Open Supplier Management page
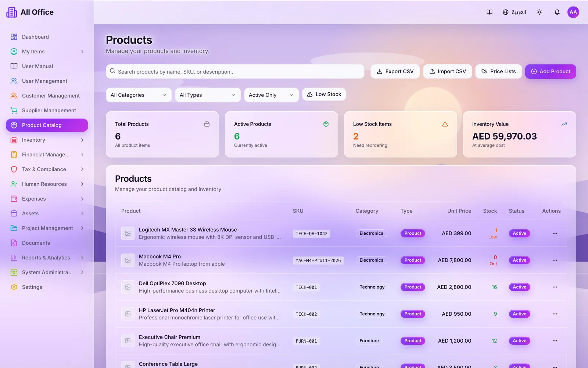The image size is (588, 368). click(47, 110)
